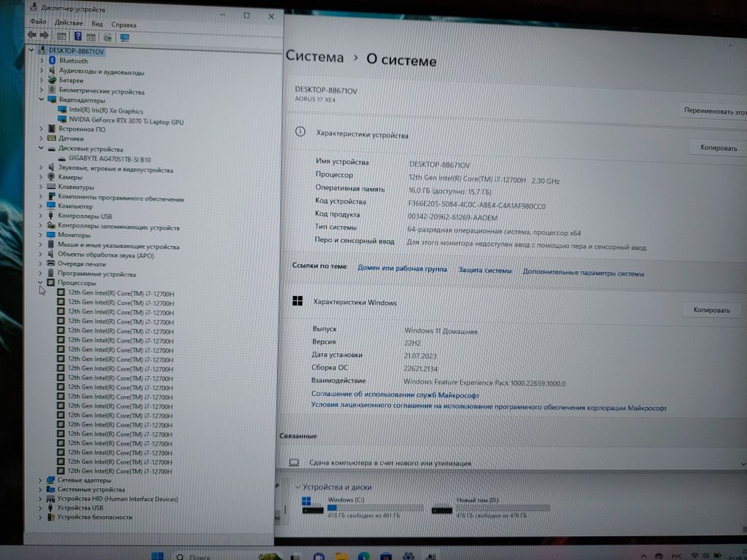Open the Домен или рабочая группа link
The width and height of the screenshot is (747, 560).
pos(402,268)
